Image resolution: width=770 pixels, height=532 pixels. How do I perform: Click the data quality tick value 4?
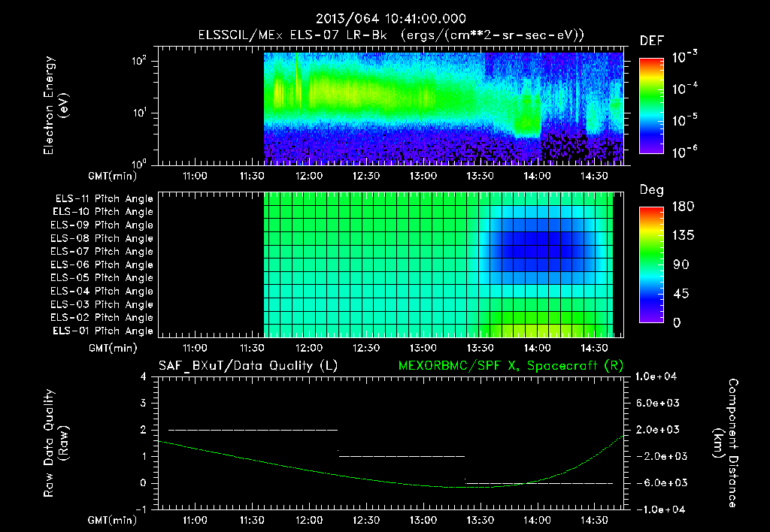143,376
